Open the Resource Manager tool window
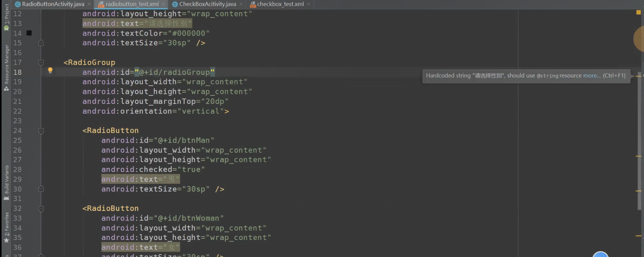Viewport: 644px width, 257px height. point(7,68)
